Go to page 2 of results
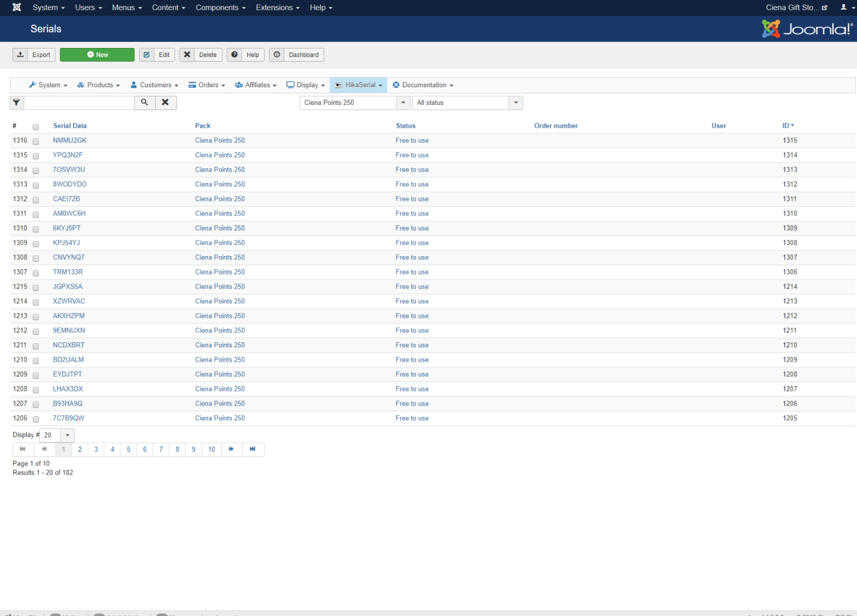This screenshot has width=857, height=616. coord(80,449)
